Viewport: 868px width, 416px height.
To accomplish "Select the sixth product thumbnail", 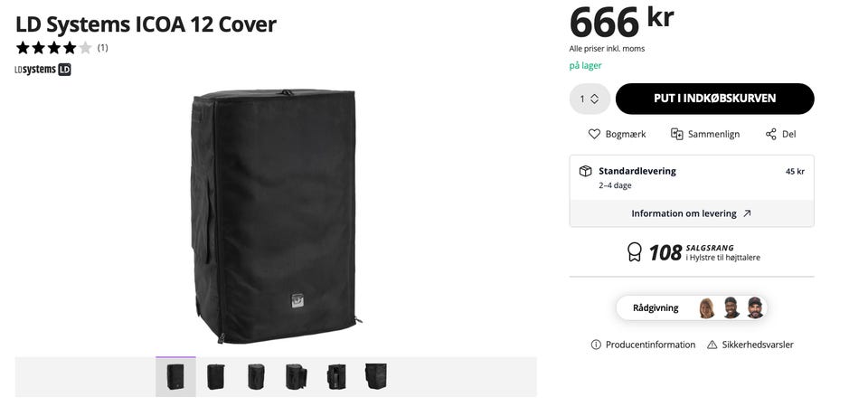I will pos(376,377).
